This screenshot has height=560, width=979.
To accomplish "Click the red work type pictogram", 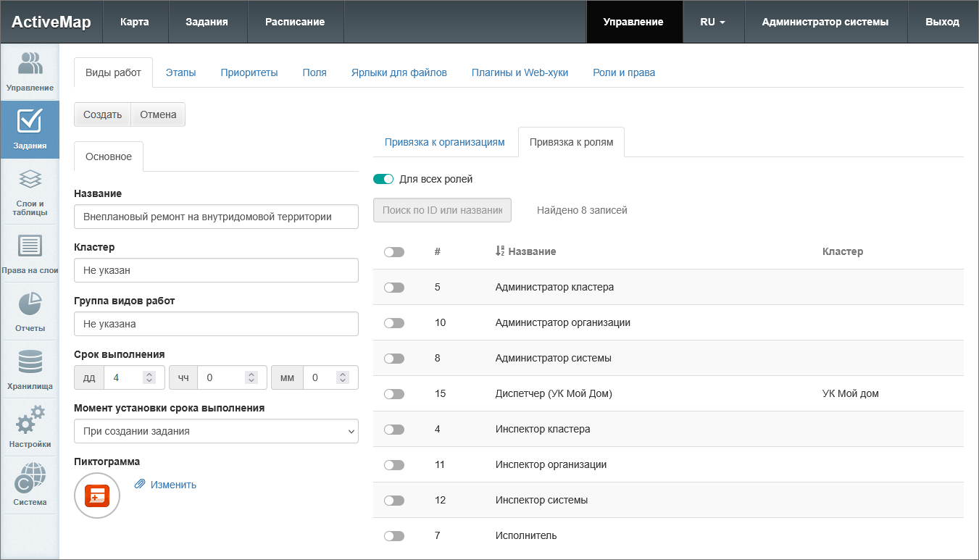I will (97, 496).
